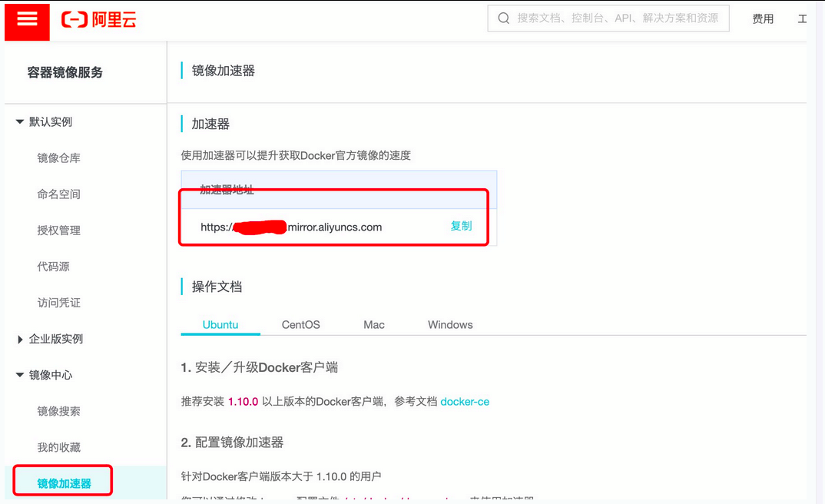
Task: Click the 操作文档 section heading
Action: pos(217,287)
